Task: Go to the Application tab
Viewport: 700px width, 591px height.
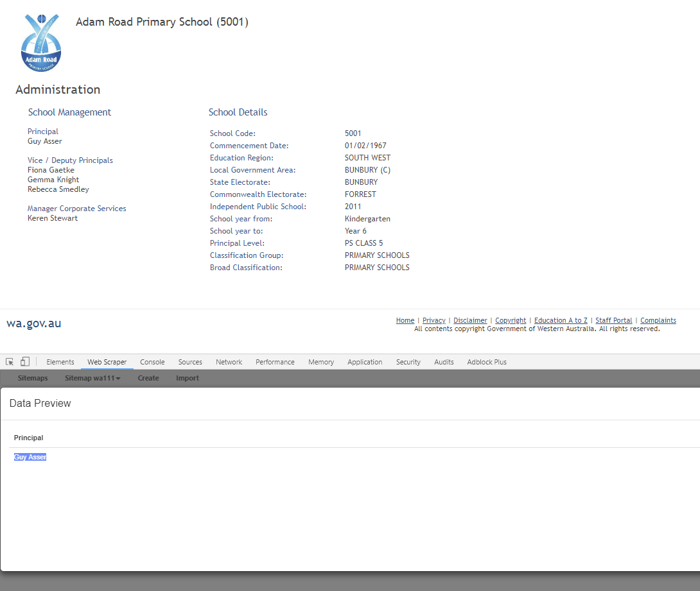Action: coord(365,362)
